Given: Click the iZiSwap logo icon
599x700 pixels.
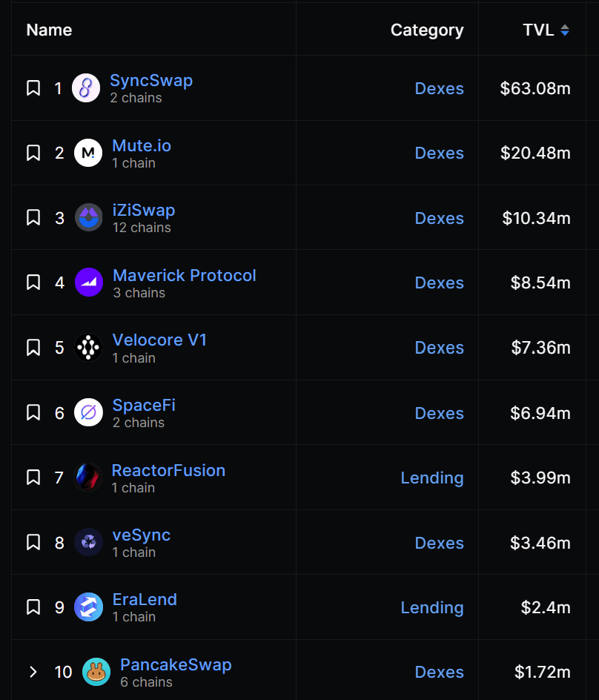Looking at the screenshot, I should (88, 217).
